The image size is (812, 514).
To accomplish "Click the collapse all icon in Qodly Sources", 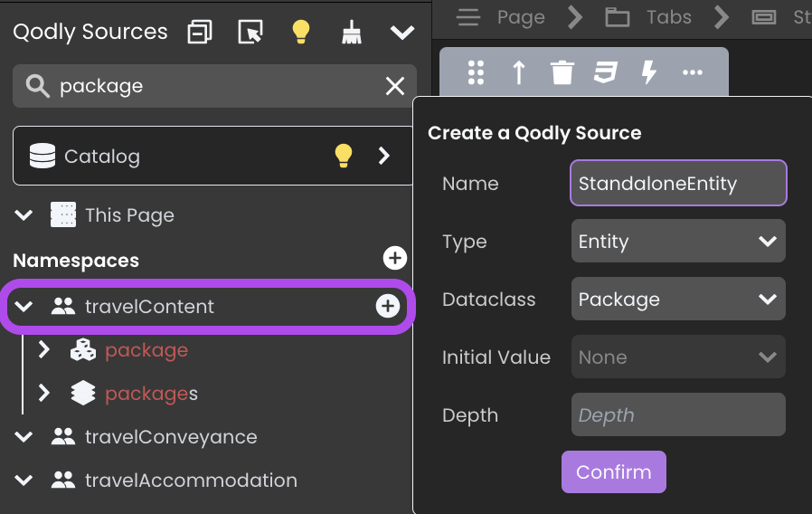I will tap(200, 32).
